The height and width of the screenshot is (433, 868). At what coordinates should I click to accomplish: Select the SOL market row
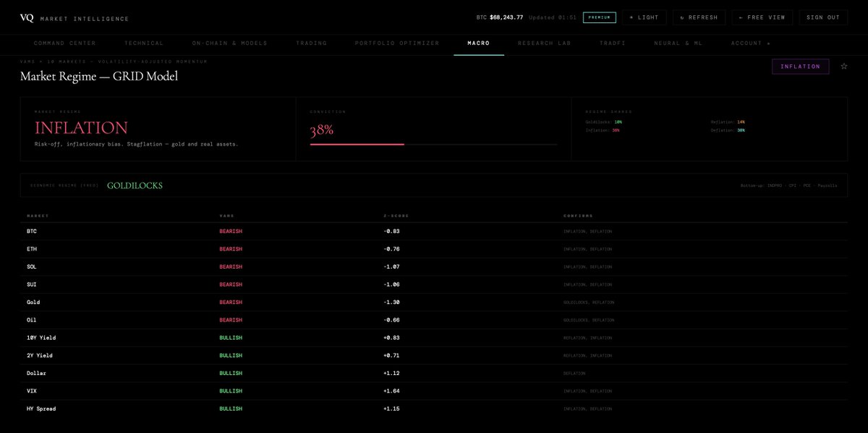pos(434,266)
